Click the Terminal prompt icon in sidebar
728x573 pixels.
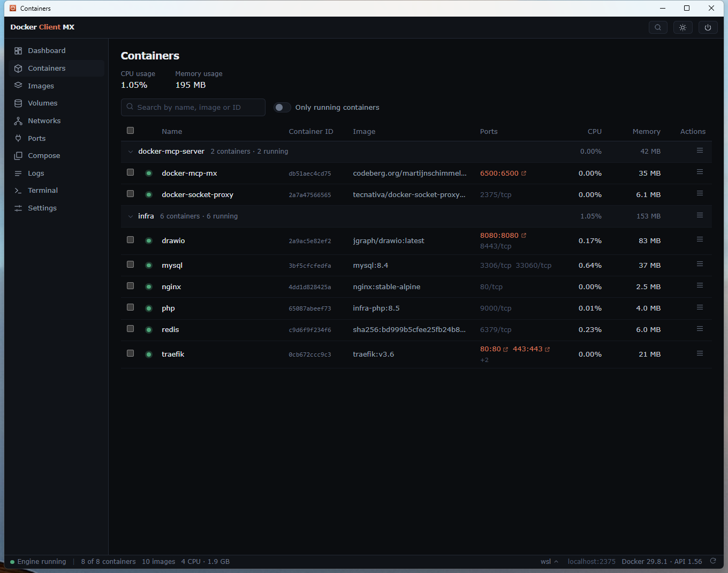tap(18, 191)
